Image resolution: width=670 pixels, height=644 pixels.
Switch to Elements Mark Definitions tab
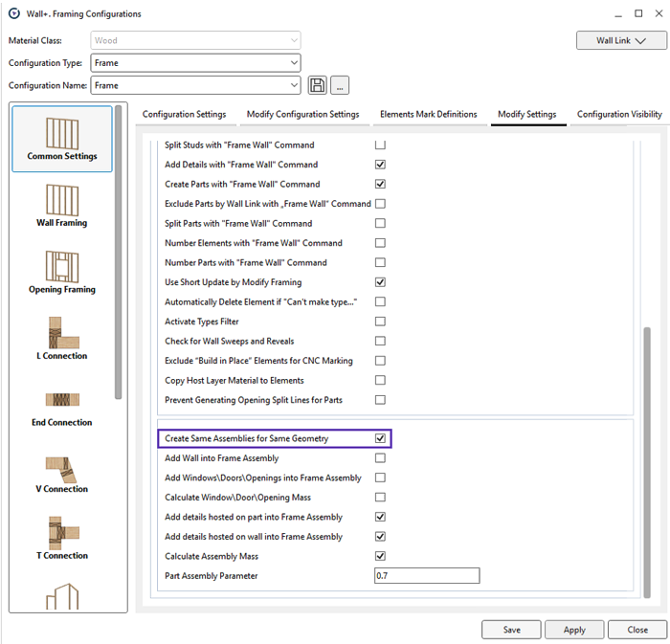tap(428, 114)
